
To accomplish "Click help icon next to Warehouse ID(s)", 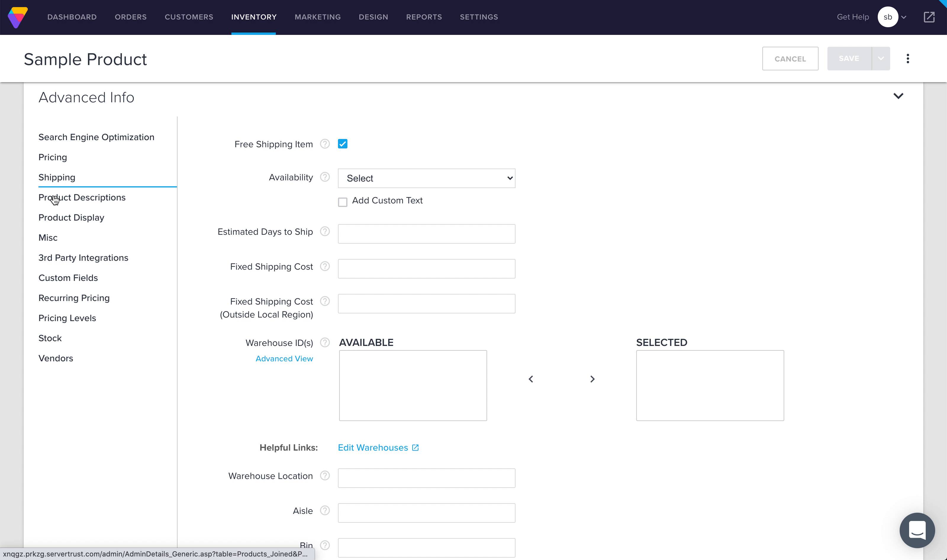I will (x=325, y=343).
